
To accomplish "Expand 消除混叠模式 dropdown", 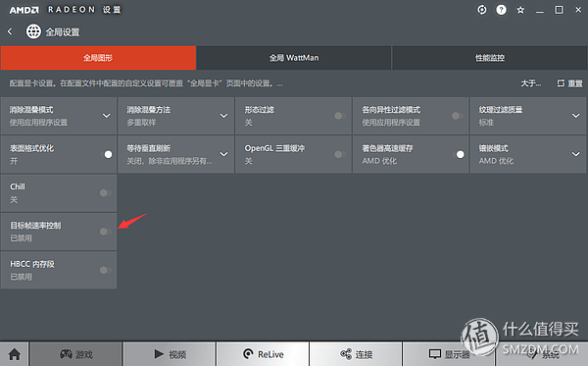I will tap(107, 116).
